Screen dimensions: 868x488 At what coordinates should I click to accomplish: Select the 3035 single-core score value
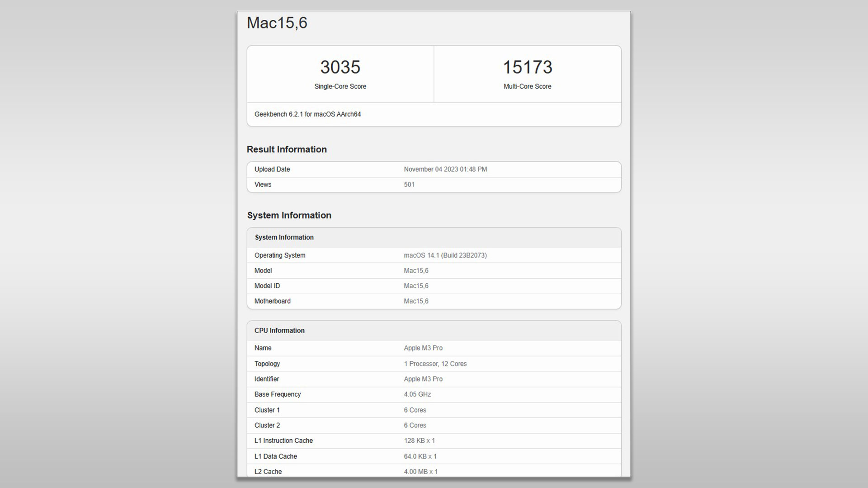click(x=340, y=67)
